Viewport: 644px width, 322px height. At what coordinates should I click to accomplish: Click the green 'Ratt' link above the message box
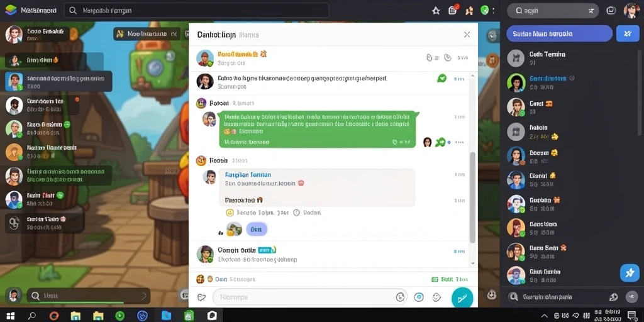(447, 279)
